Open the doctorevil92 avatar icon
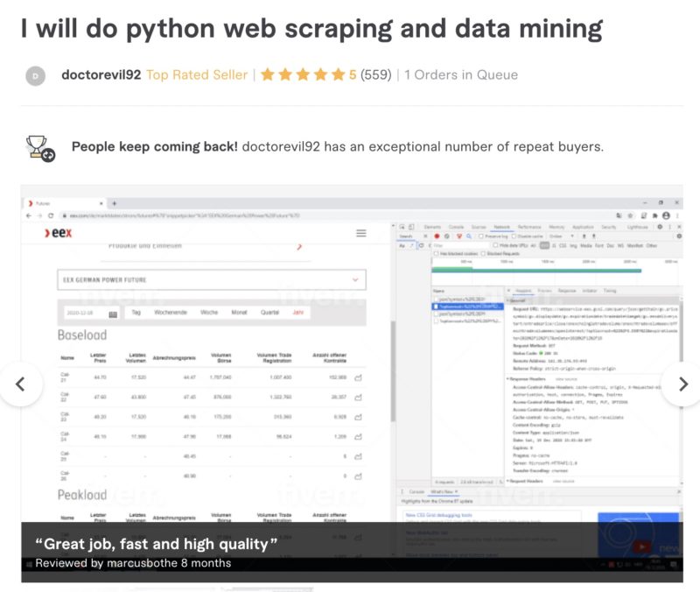Viewport: 700px width, 592px height. (35, 76)
